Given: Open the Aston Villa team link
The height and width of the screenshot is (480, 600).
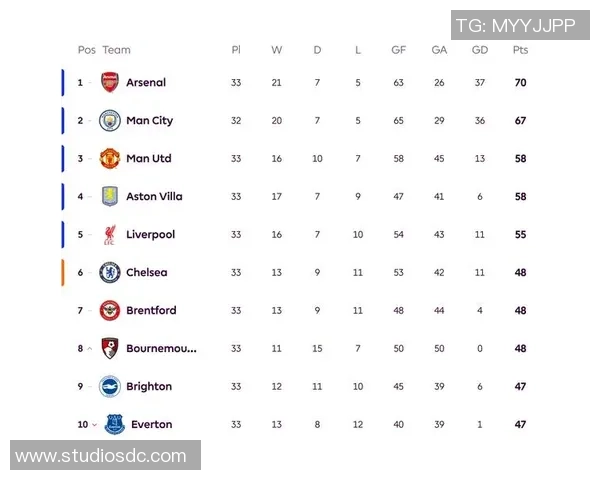Looking at the screenshot, I should coord(154,196).
